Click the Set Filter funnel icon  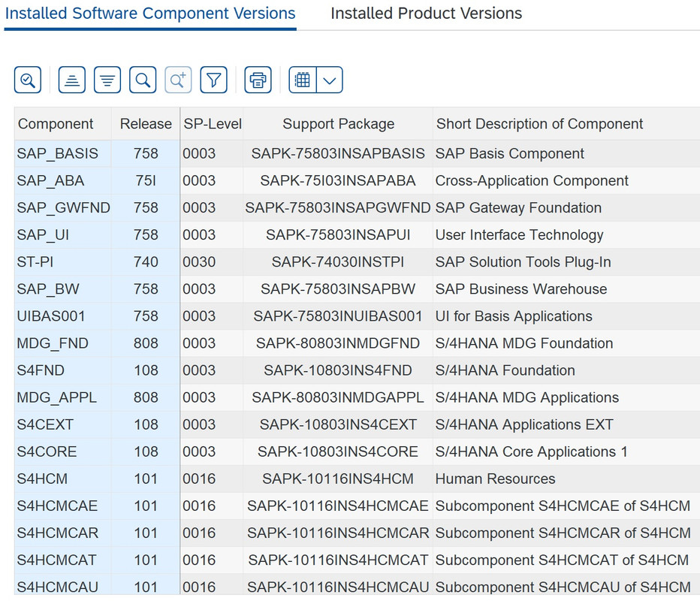click(x=214, y=80)
